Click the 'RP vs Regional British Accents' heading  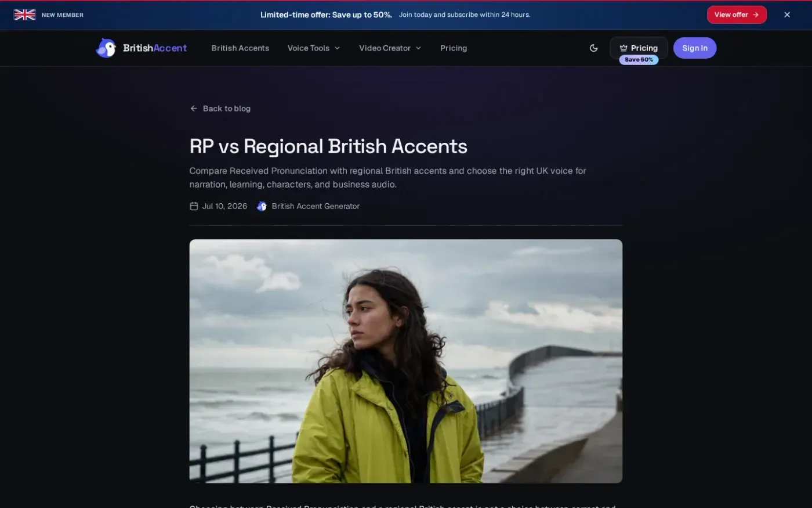[328, 146]
